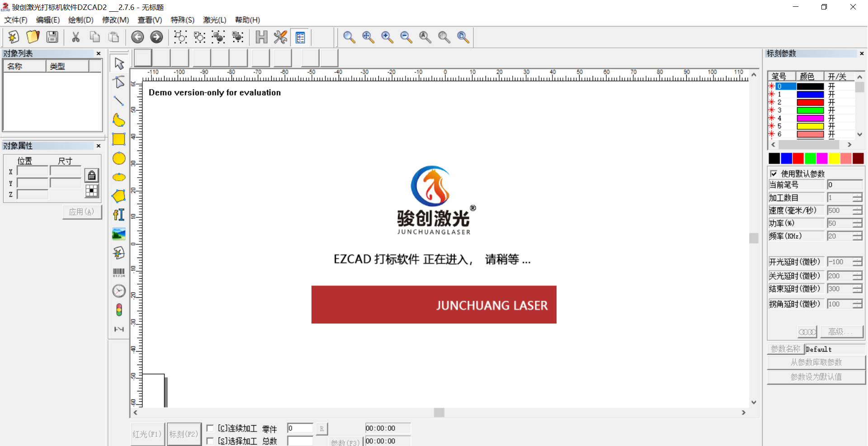Click the 当前笔号 input field

point(844,185)
